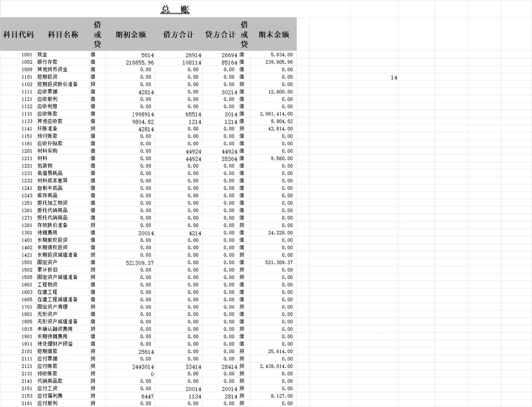Select the 无形资产 account name
This screenshot has width=532, height=407.
47,314
